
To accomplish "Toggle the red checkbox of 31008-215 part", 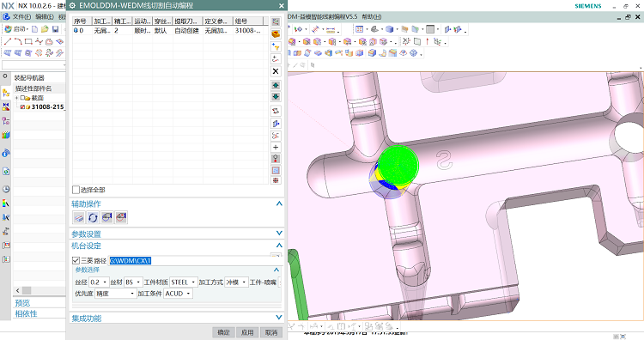I will click(22, 106).
